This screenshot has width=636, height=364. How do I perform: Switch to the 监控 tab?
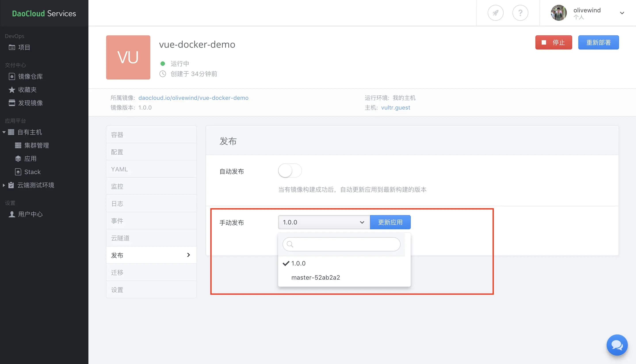click(151, 186)
